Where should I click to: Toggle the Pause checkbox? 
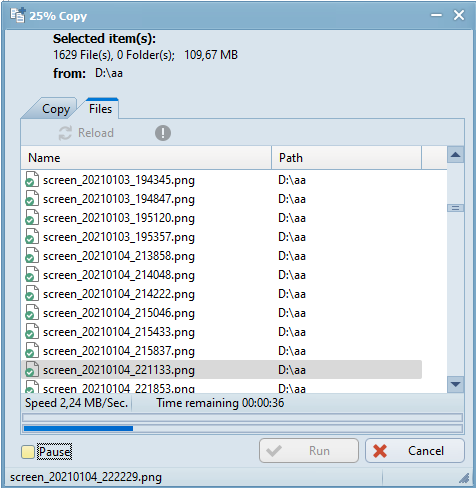click(28, 452)
